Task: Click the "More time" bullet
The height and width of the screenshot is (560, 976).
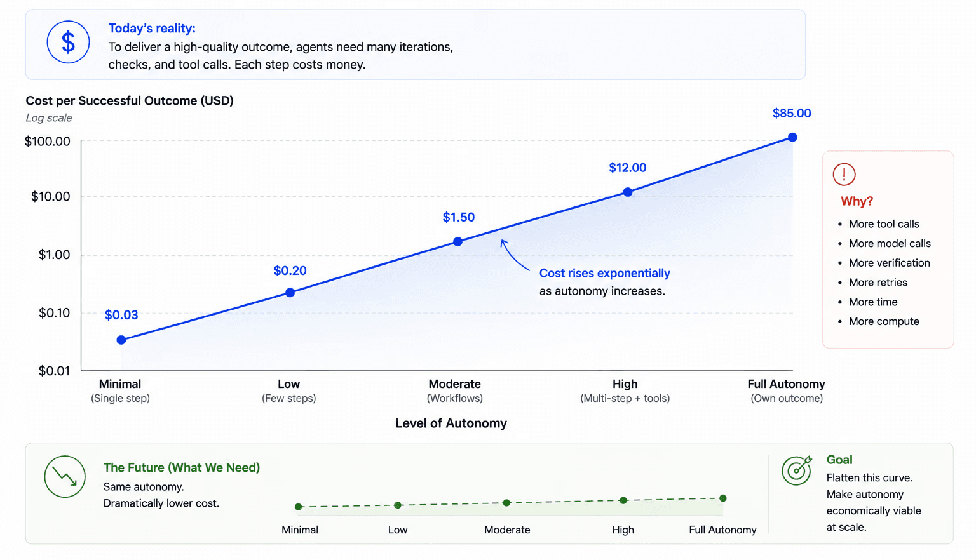Action: [873, 302]
